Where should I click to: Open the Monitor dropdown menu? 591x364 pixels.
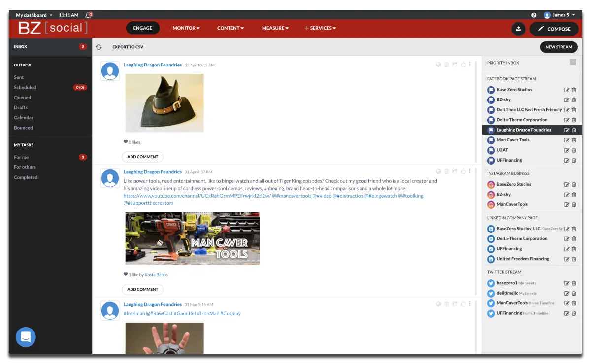pyautogui.click(x=186, y=28)
